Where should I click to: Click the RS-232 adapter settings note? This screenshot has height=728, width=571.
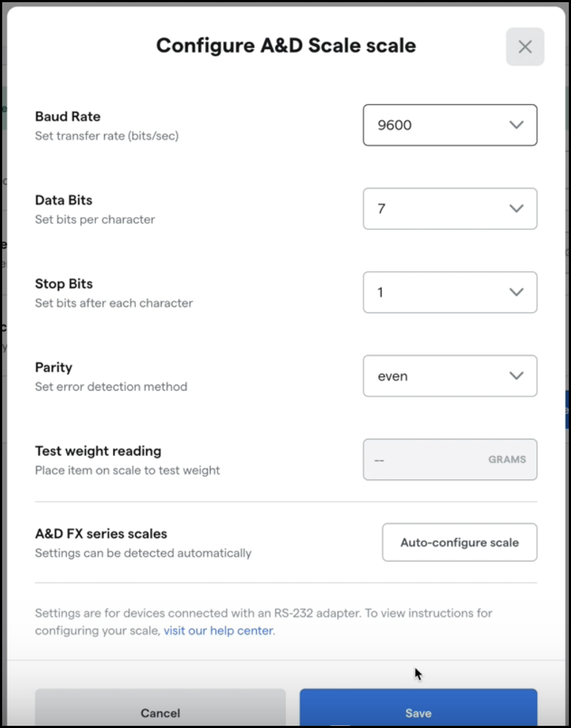tap(264, 622)
